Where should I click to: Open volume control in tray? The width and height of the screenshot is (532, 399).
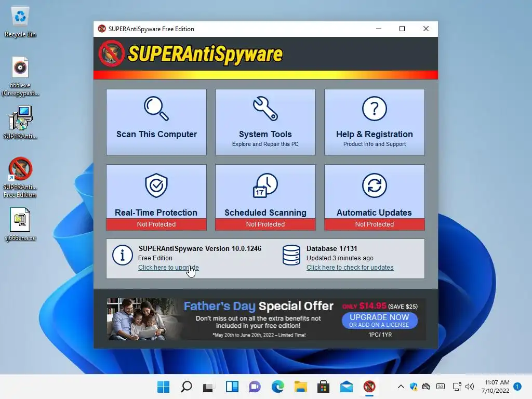[470, 387]
